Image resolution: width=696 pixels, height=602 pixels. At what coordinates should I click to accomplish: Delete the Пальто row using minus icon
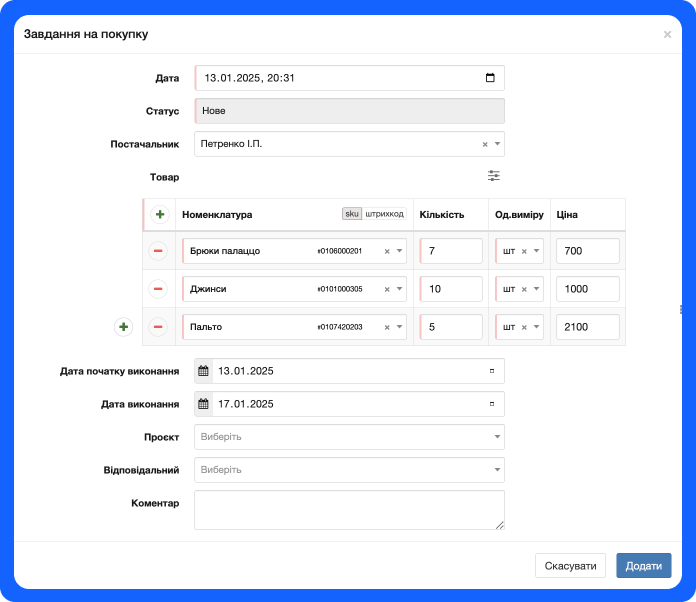pos(158,327)
